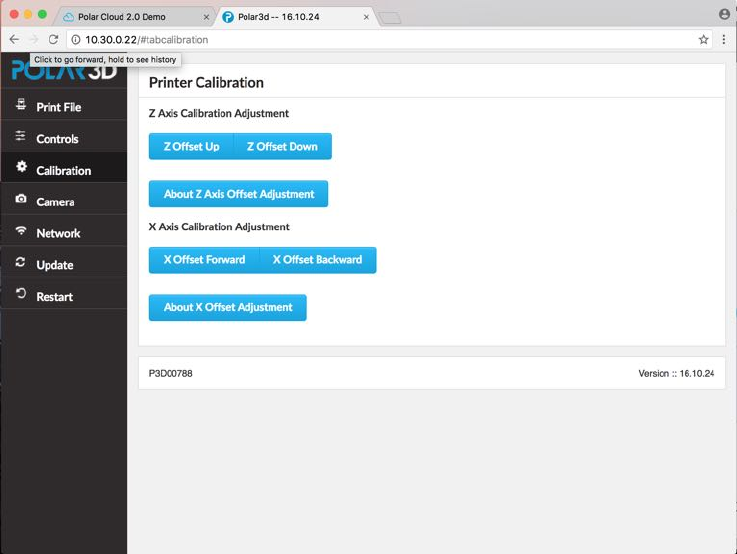Image resolution: width=737 pixels, height=554 pixels.
Task: Click the Network wifi icon
Action: pos(21,232)
